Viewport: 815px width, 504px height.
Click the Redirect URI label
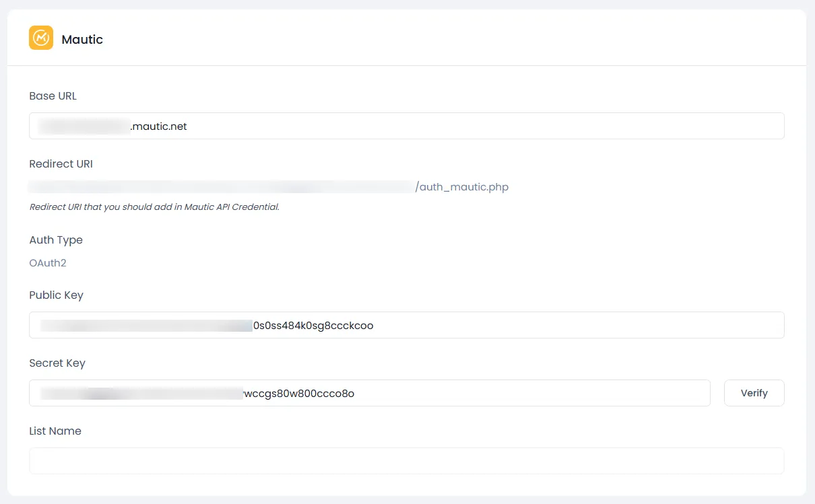click(61, 164)
